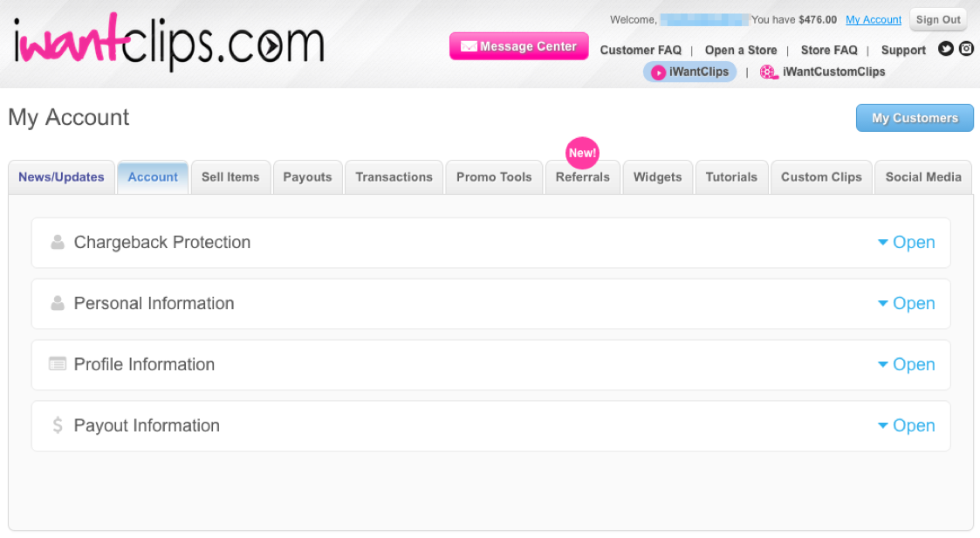The image size is (980, 538).
Task: Click the pink New! badge above Referrals
Action: pyautogui.click(x=582, y=153)
